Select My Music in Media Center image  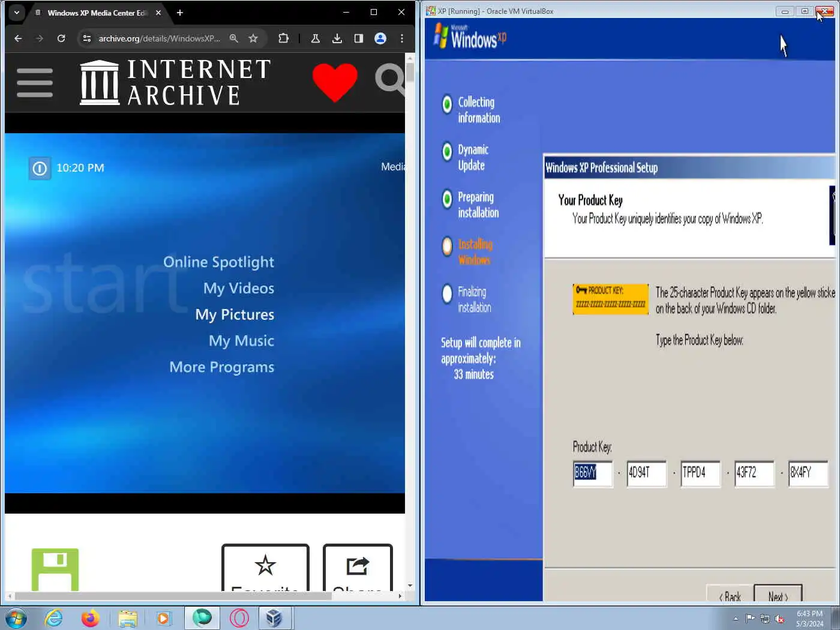pos(241,341)
